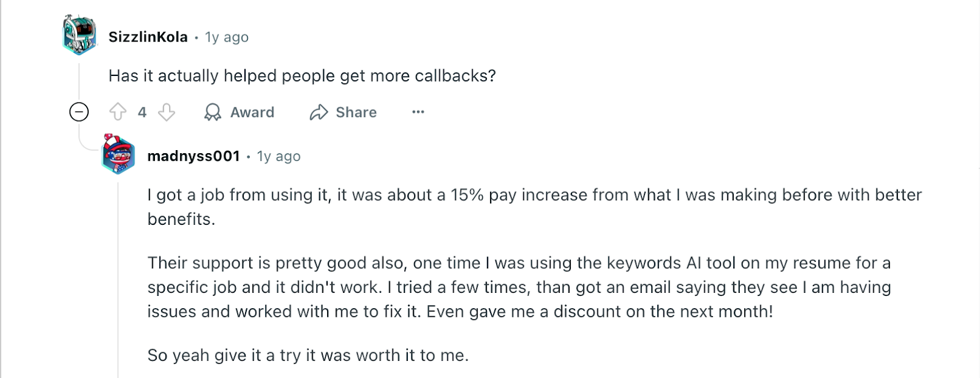Click the Share arrow icon
The width and height of the screenshot is (980, 378).
318,112
